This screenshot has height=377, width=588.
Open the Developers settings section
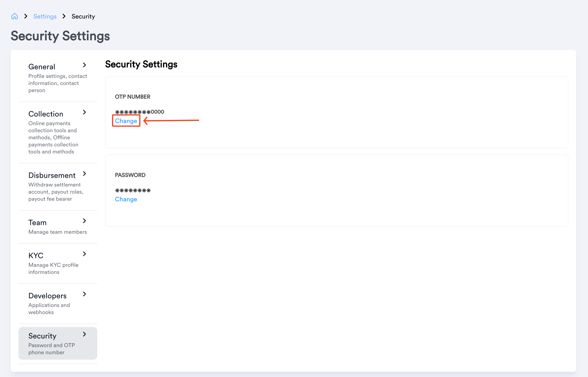click(x=58, y=304)
